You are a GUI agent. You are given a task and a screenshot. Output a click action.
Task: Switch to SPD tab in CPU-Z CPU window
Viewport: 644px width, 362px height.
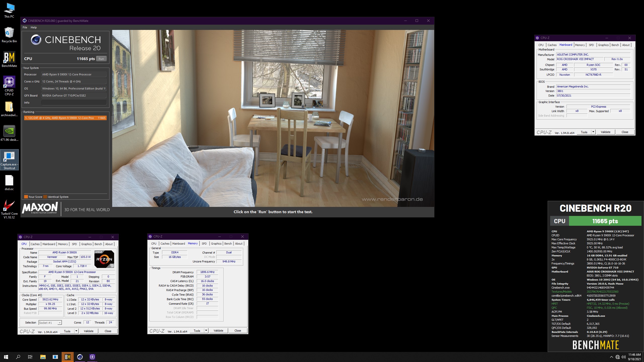(x=74, y=244)
